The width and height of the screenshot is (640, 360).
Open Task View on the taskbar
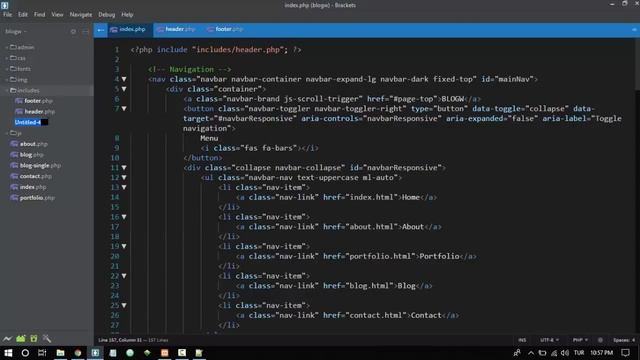[x=42, y=353]
